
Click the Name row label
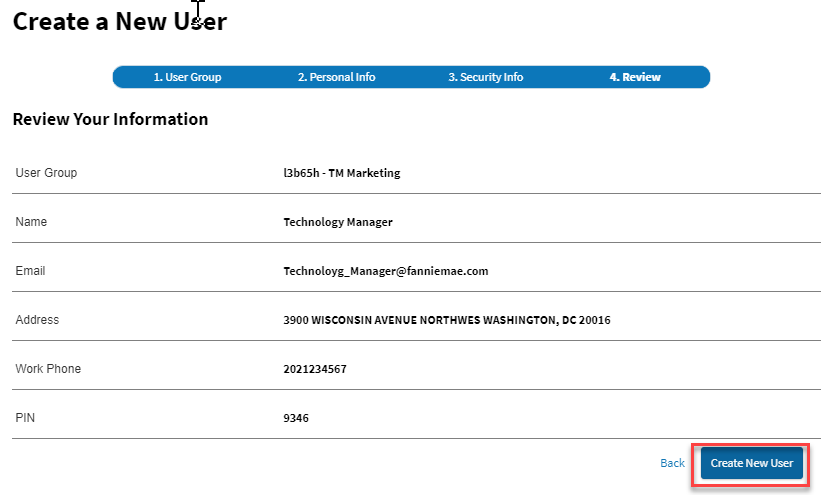[x=31, y=222]
